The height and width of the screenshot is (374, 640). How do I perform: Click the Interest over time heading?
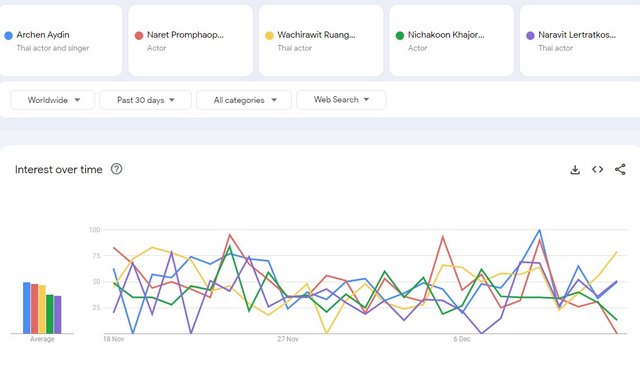[x=58, y=169]
